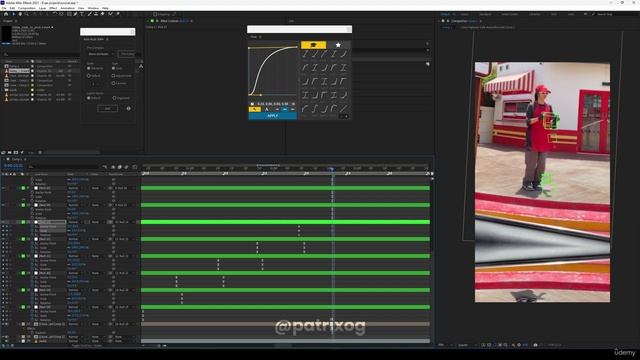The width and height of the screenshot is (640, 360).
Task: Select the Type text tool
Action: (x=82, y=14)
